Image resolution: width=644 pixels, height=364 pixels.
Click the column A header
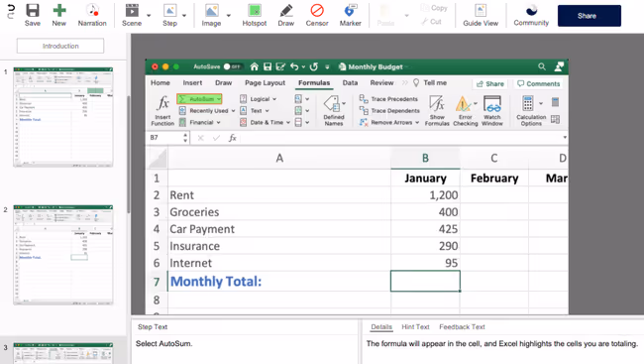pyautogui.click(x=279, y=159)
